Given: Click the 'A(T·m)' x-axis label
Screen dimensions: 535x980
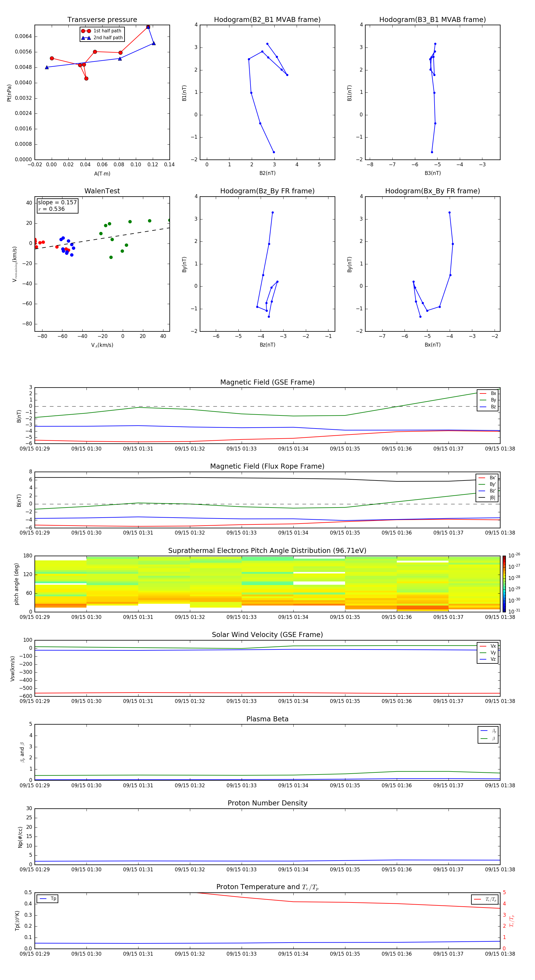Looking at the screenshot, I should pyautogui.click(x=102, y=174).
